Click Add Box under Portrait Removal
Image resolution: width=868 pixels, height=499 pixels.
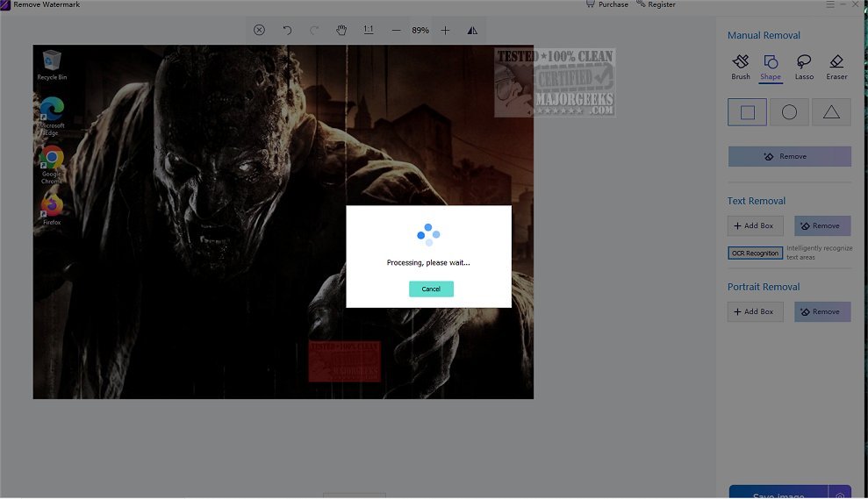point(755,312)
